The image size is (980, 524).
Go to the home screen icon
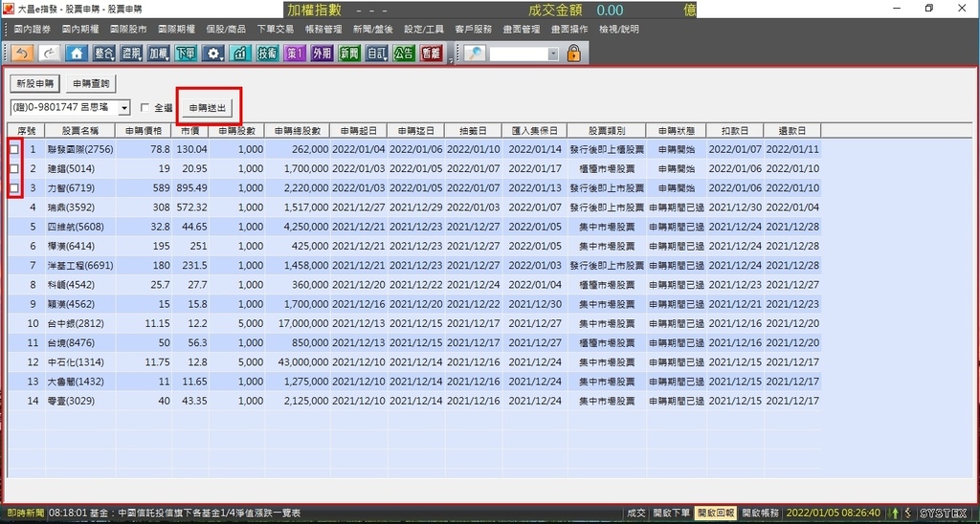tap(77, 54)
